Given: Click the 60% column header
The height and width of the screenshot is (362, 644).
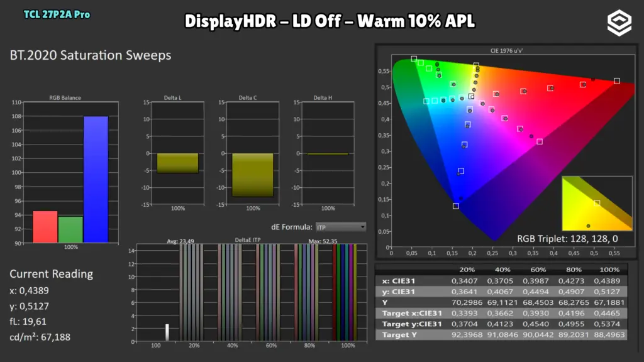Looking at the screenshot, I should coord(538,270).
